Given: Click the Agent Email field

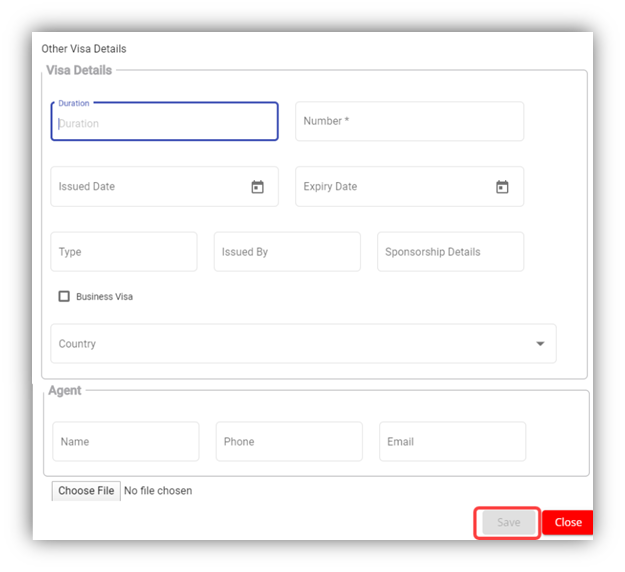Looking at the screenshot, I should click(x=452, y=441).
